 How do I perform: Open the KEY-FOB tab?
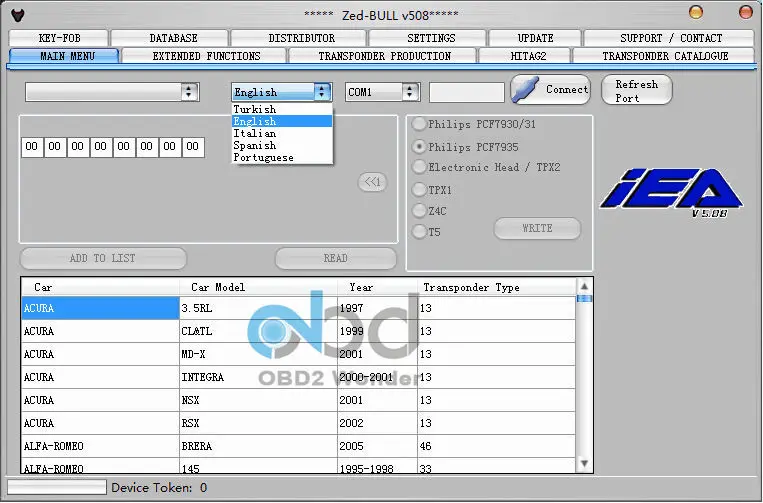pos(59,38)
